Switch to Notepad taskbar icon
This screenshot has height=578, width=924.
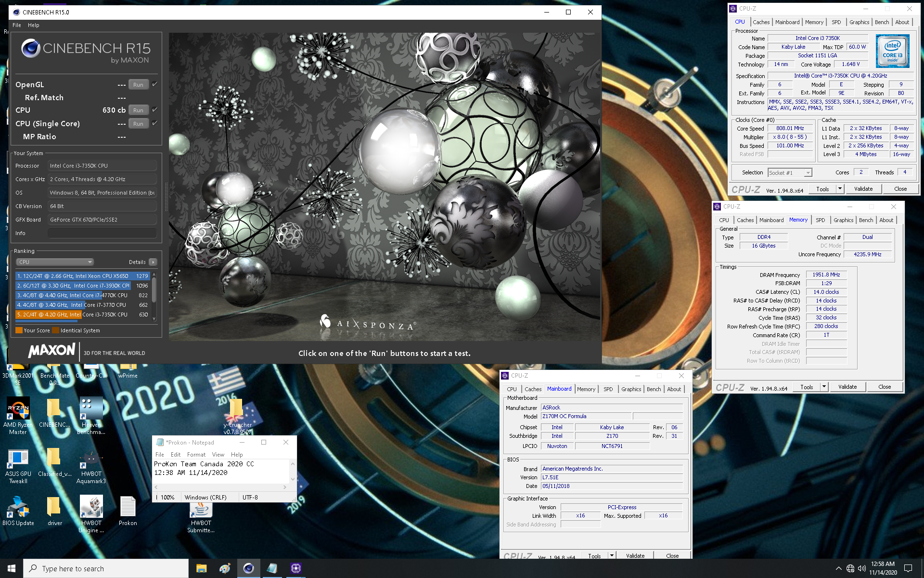[x=272, y=568]
